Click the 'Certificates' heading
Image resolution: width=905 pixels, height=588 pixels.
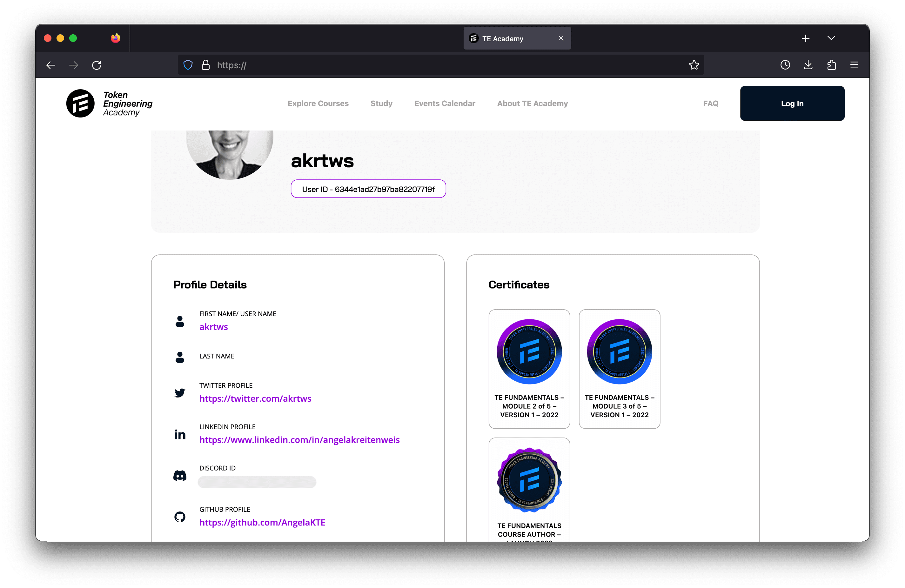[519, 285]
